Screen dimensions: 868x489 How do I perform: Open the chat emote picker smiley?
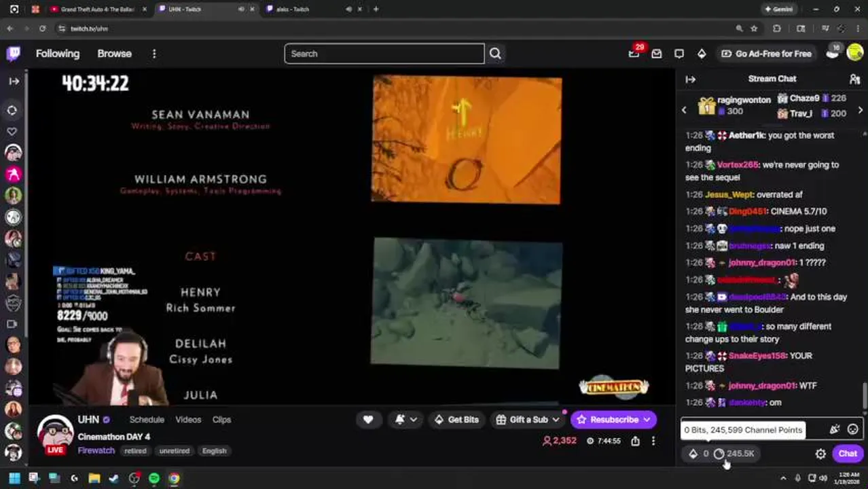click(852, 429)
